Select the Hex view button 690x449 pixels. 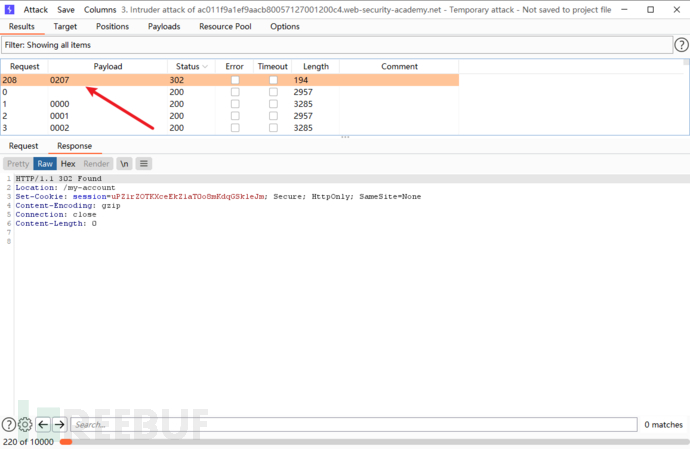click(x=68, y=164)
